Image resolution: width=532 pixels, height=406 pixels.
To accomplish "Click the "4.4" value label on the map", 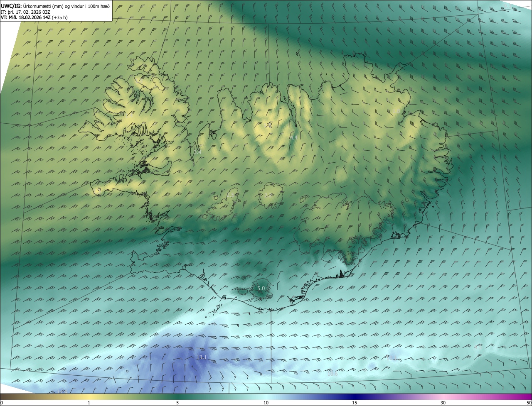I will pyautogui.click(x=294, y=137).
